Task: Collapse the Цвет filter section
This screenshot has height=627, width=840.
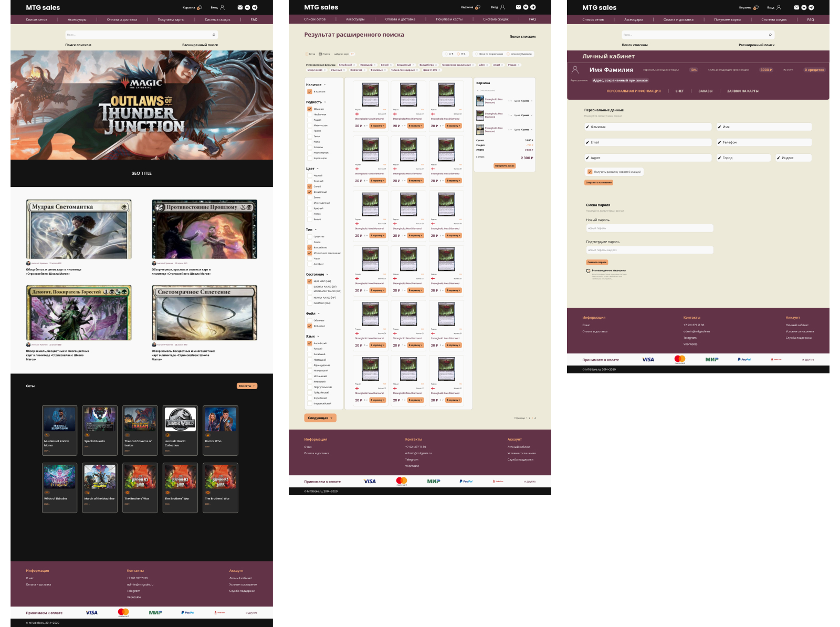Action: 318,169
